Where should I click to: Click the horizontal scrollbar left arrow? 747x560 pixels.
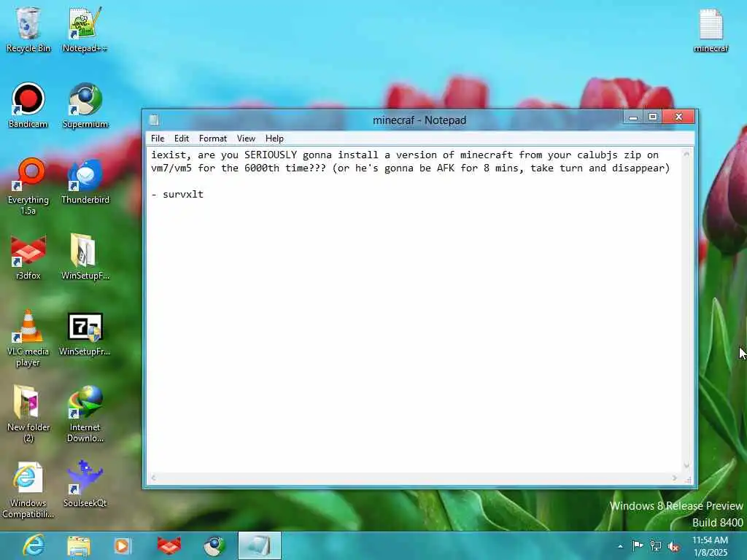coord(153,478)
